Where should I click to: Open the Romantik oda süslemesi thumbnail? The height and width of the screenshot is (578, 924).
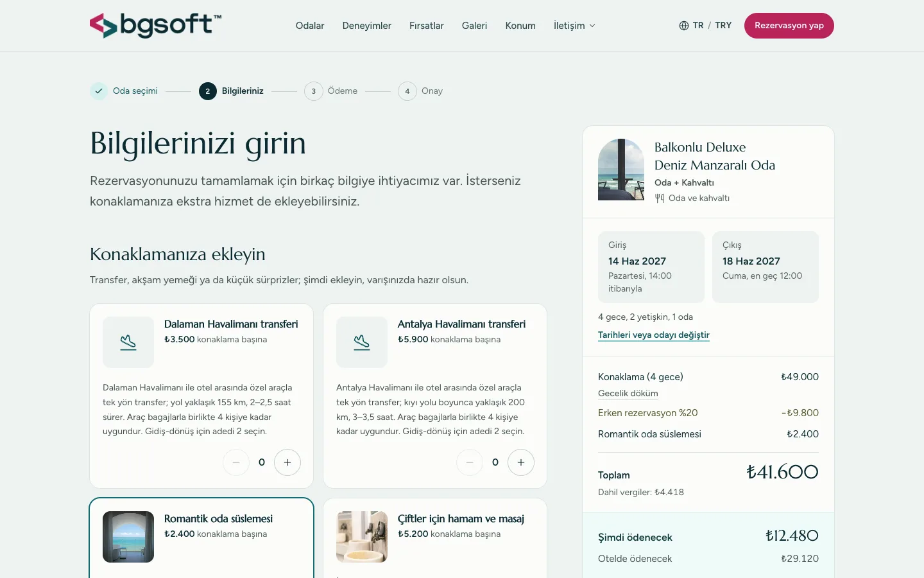tap(128, 537)
